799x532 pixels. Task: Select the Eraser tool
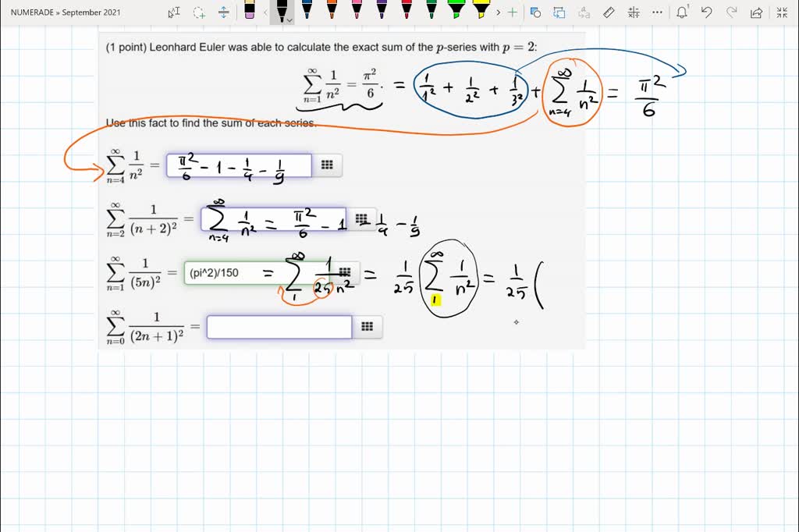[x=250, y=12]
